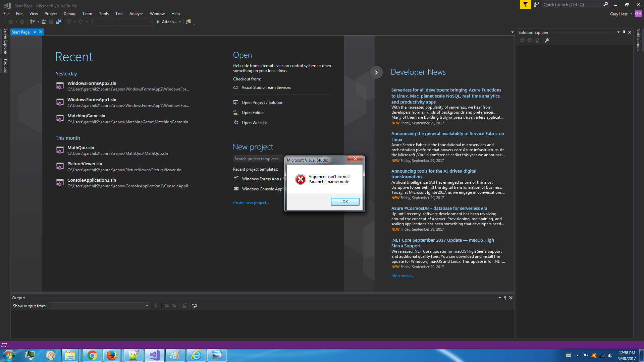The width and height of the screenshot is (644, 362).
Task: Click the Create new project link
Action: pyautogui.click(x=251, y=203)
